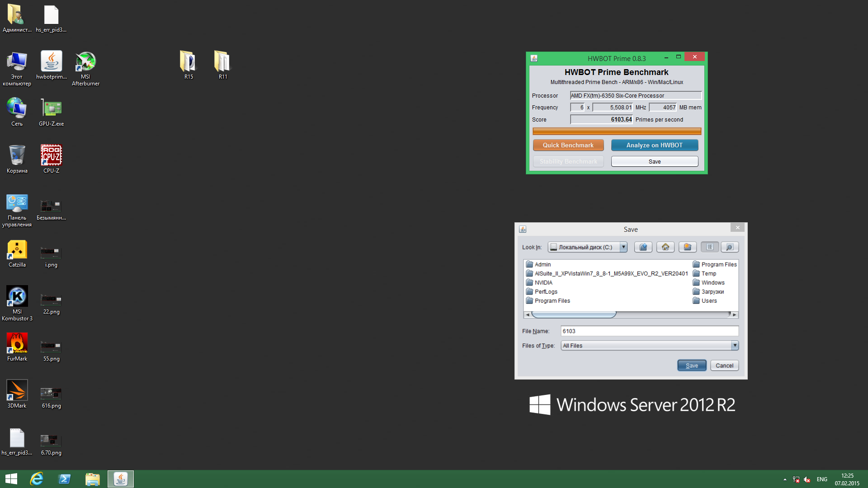The height and width of the screenshot is (488, 868).
Task: Select Панель управления desktop icon
Action: click(17, 211)
